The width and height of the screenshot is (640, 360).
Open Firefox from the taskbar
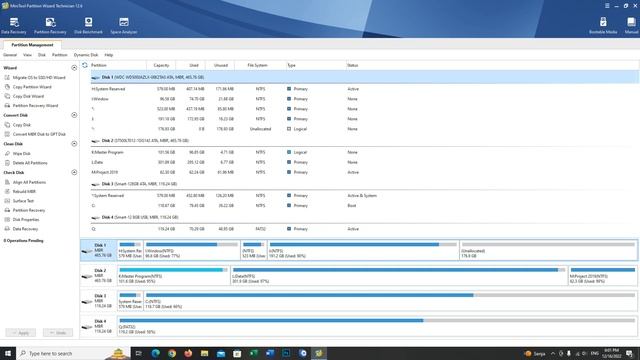pyautogui.click(x=188, y=353)
